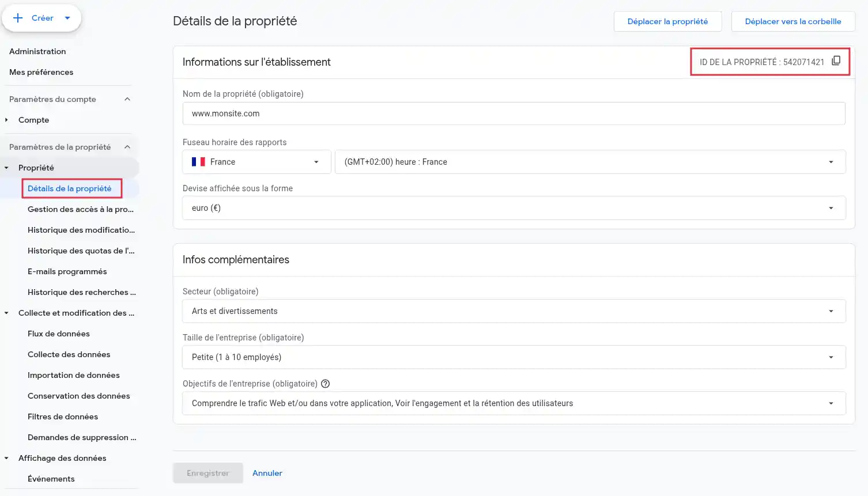Screen dimensions: 868x496
Task: Open the France country dropdown
Action: click(256, 162)
